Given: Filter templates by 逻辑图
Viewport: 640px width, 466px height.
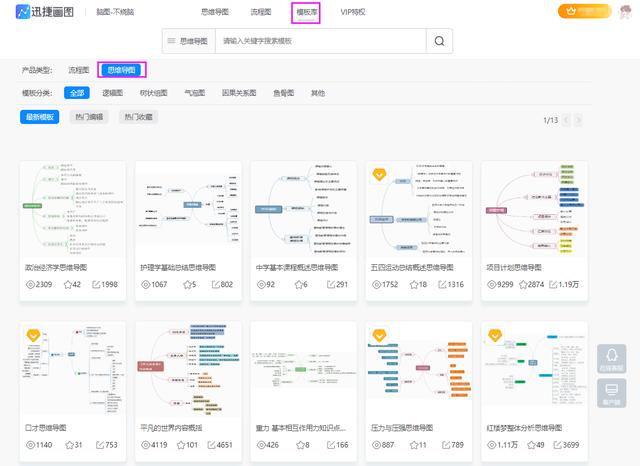Looking at the screenshot, I should (x=112, y=93).
